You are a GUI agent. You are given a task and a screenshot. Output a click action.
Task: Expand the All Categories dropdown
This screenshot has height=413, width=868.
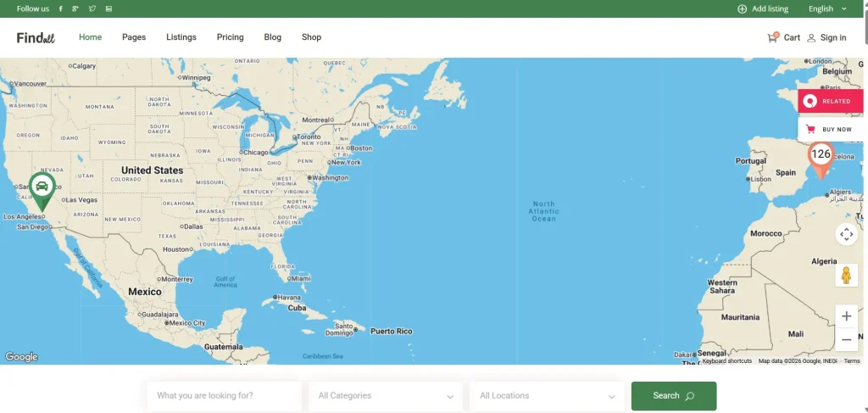(x=386, y=396)
